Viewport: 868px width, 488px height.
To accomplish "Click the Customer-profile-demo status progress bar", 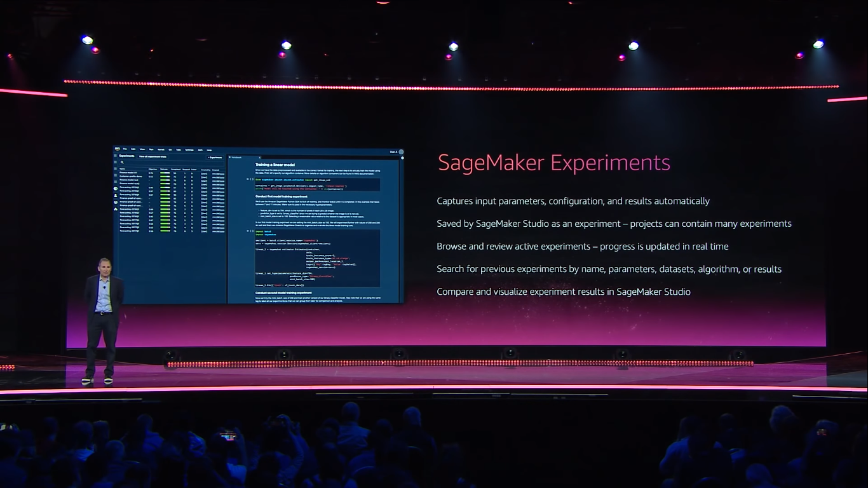I will [x=165, y=177].
